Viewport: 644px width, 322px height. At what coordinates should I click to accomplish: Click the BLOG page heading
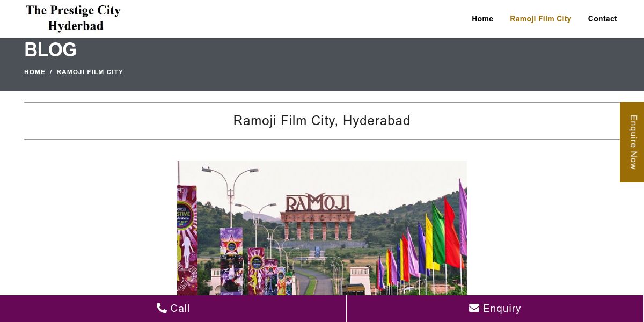click(50, 50)
